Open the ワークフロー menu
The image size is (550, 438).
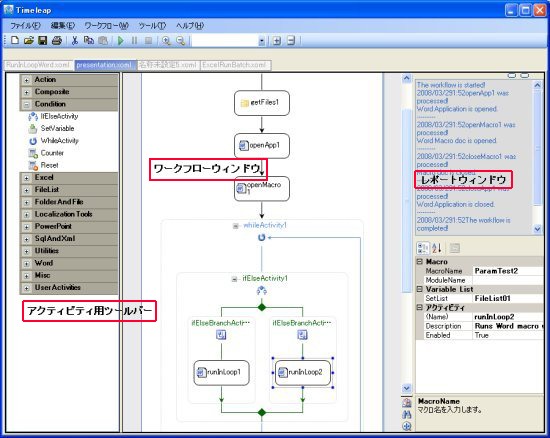[107, 26]
